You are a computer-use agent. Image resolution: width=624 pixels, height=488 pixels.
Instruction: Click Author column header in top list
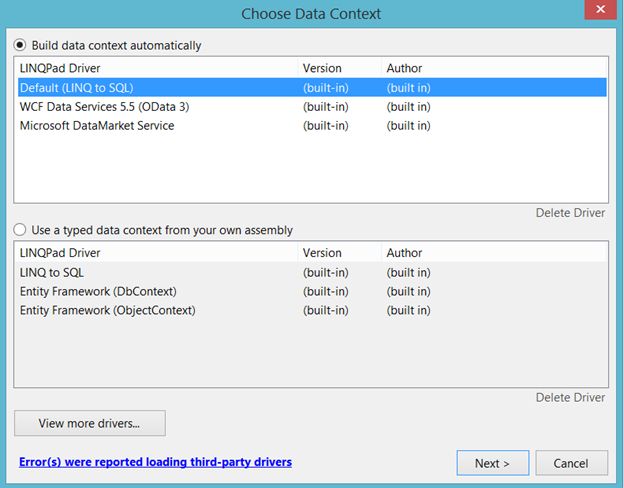(404, 69)
